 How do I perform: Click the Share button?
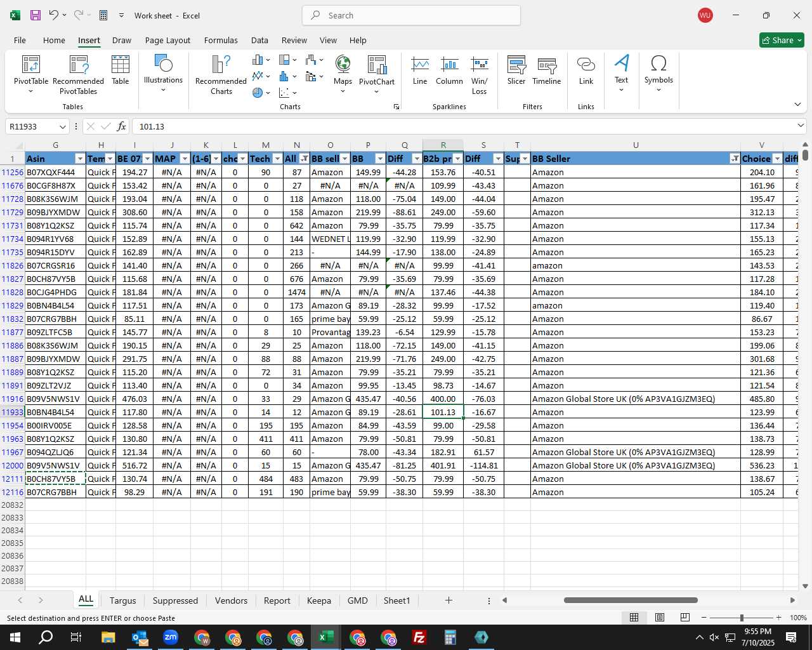click(782, 40)
